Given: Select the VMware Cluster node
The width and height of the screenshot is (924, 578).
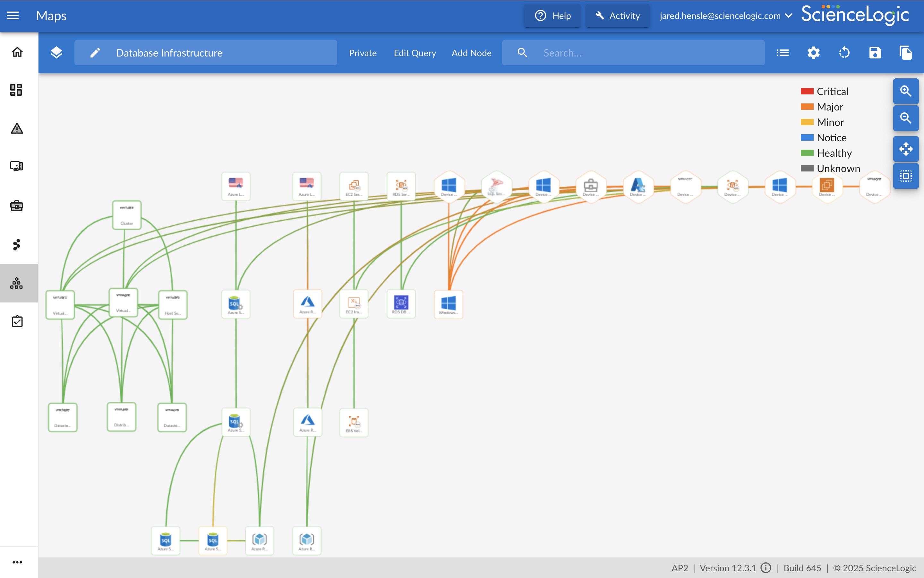Looking at the screenshot, I should (127, 215).
